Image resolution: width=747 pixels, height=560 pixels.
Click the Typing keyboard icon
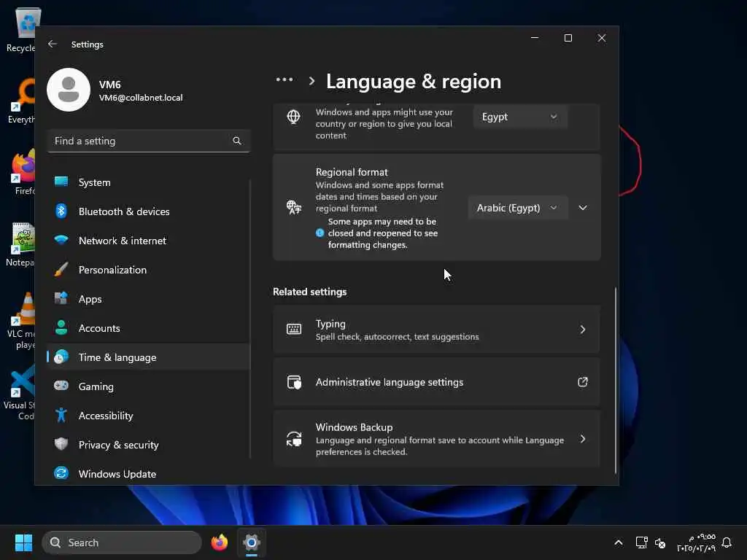pos(294,329)
